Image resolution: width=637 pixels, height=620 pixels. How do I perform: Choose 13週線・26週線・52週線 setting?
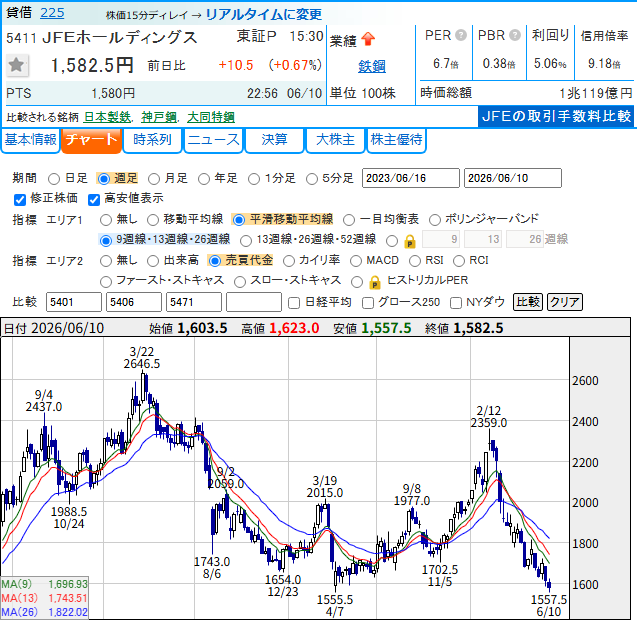pyautogui.click(x=246, y=241)
